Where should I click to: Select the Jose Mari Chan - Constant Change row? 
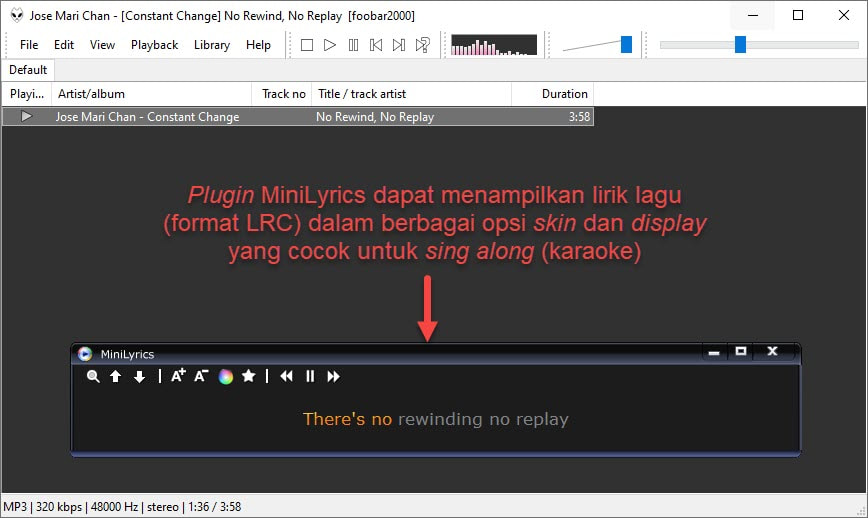[x=298, y=117]
